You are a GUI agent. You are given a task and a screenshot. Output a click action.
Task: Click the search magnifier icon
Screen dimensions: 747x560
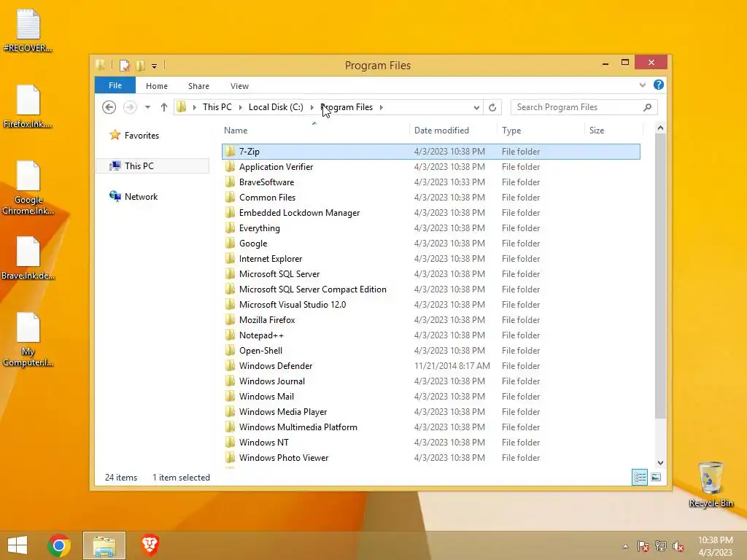[x=647, y=107]
